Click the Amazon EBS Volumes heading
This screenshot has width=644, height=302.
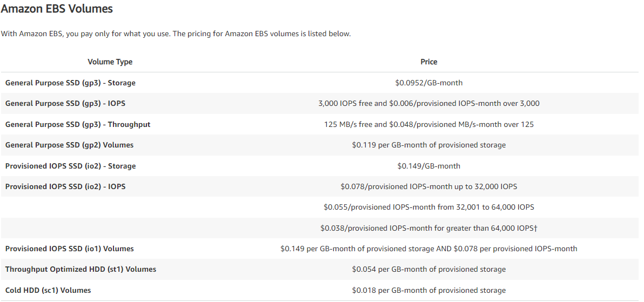click(x=57, y=9)
